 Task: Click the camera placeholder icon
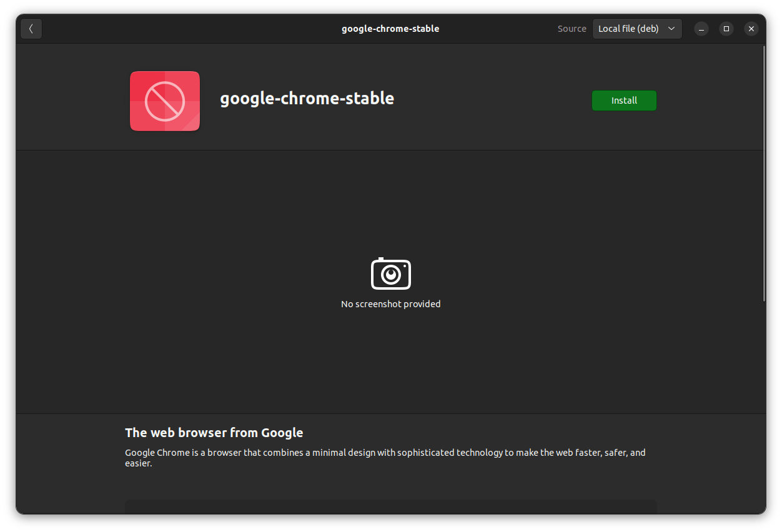click(390, 273)
